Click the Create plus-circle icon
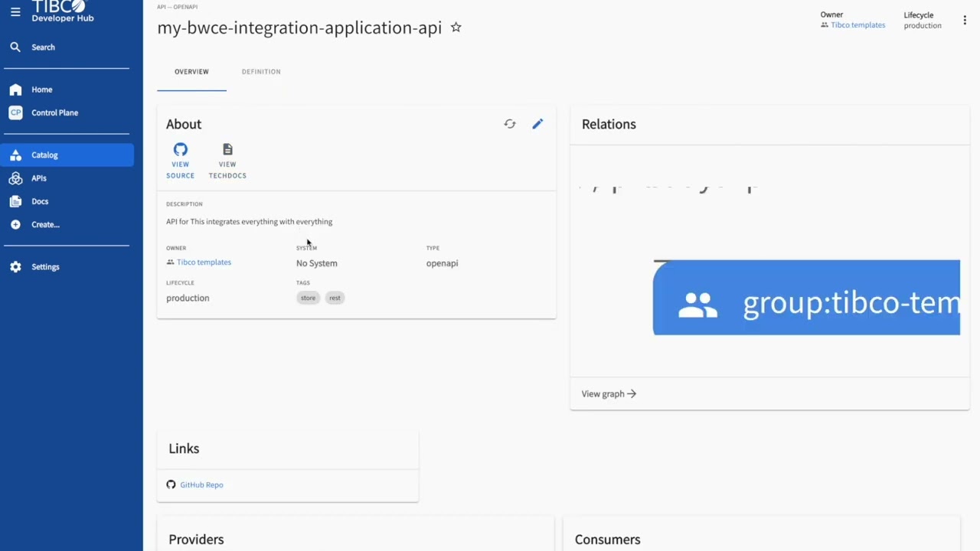Viewport: 980px width, 551px height. (15, 224)
